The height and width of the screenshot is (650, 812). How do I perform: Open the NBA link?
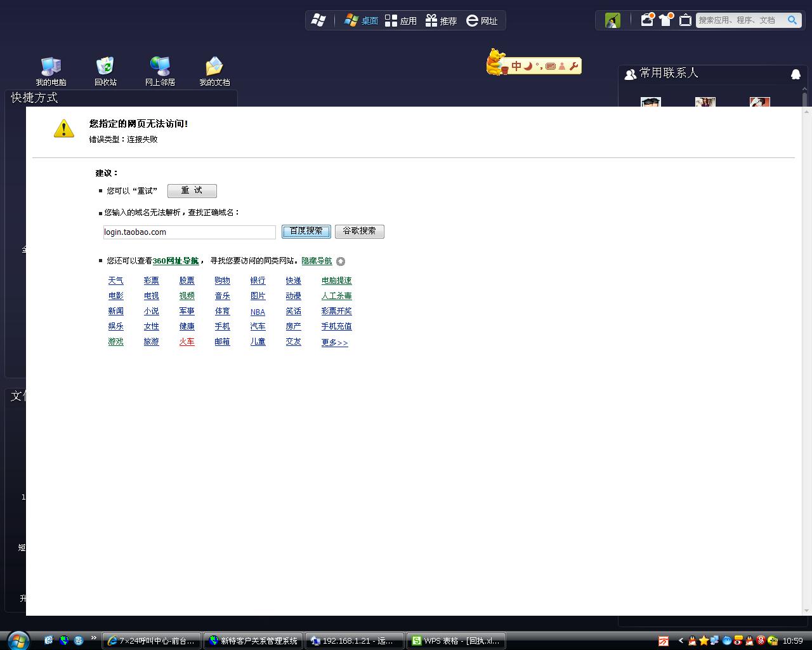258,312
